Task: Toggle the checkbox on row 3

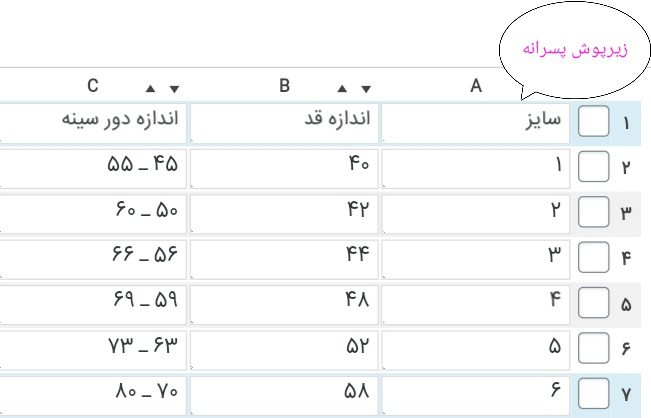Action: tap(594, 213)
